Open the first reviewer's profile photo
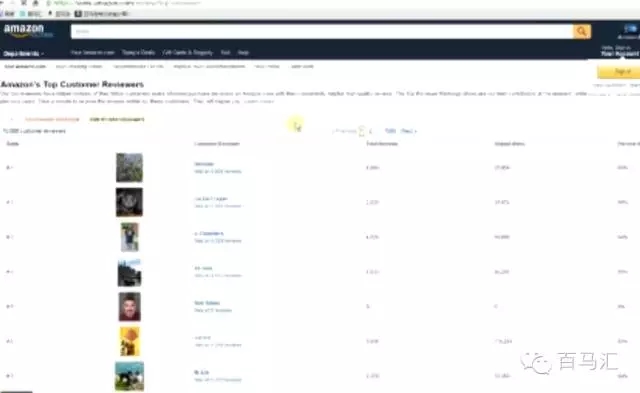This screenshot has width=640, height=393. point(129,167)
